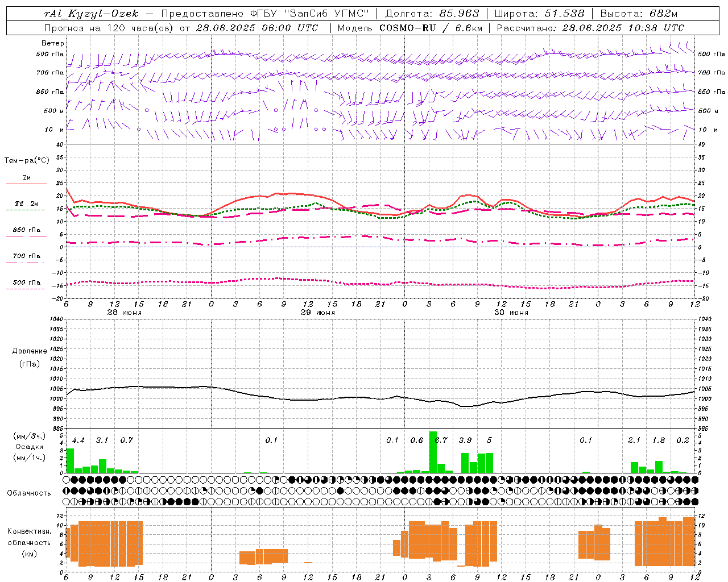728x582 pixels.
Task: Click the 3-hour precipitation value 0.2
Action: [x=683, y=440]
